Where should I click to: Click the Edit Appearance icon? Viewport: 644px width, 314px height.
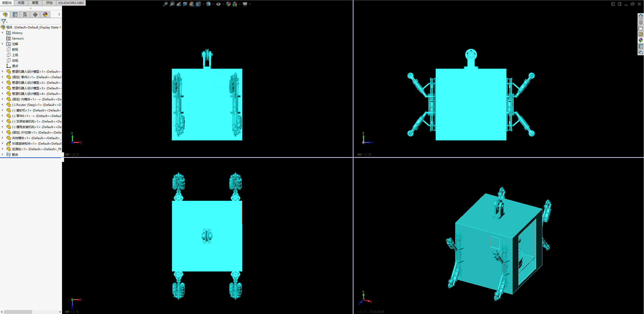(x=228, y=4)
